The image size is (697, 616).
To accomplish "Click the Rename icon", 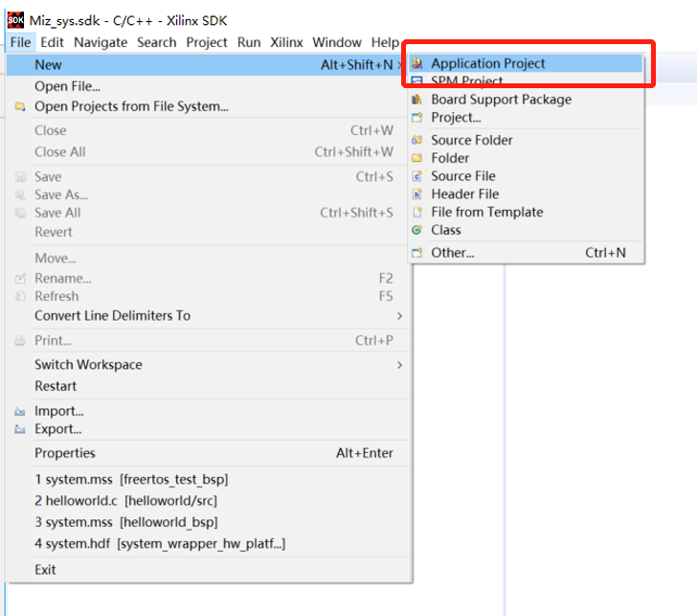I will coord(20,279).
